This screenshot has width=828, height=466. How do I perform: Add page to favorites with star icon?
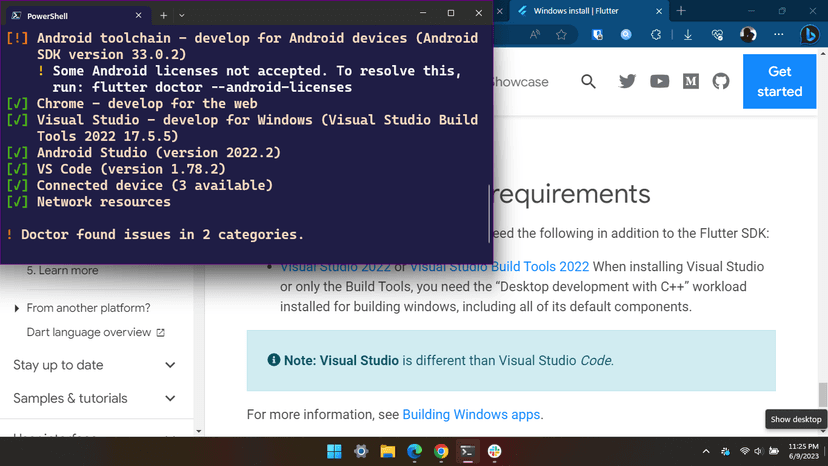tap(562, 35)
